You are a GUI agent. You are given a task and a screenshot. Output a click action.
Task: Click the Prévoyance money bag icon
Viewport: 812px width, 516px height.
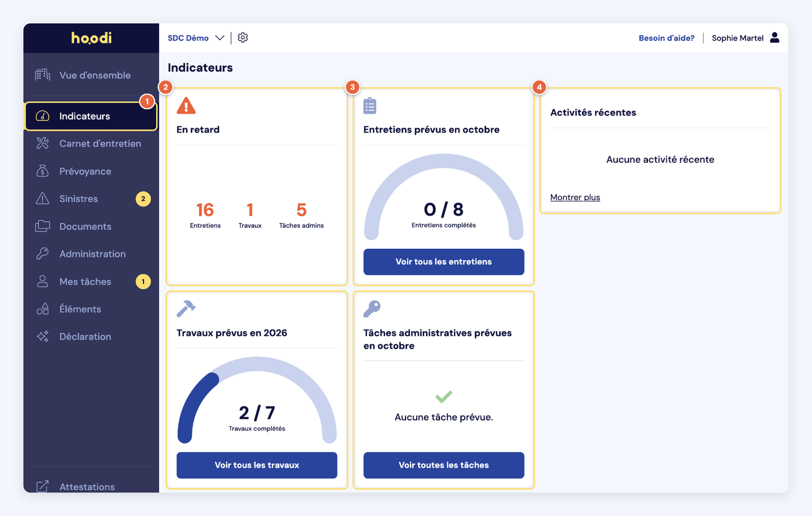[42, 171]
